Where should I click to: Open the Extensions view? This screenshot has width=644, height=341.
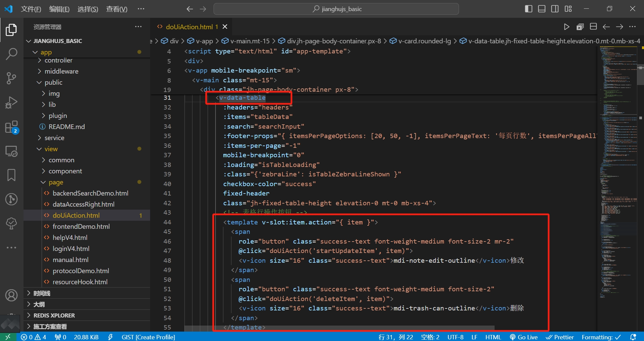(x=11, y=127)
